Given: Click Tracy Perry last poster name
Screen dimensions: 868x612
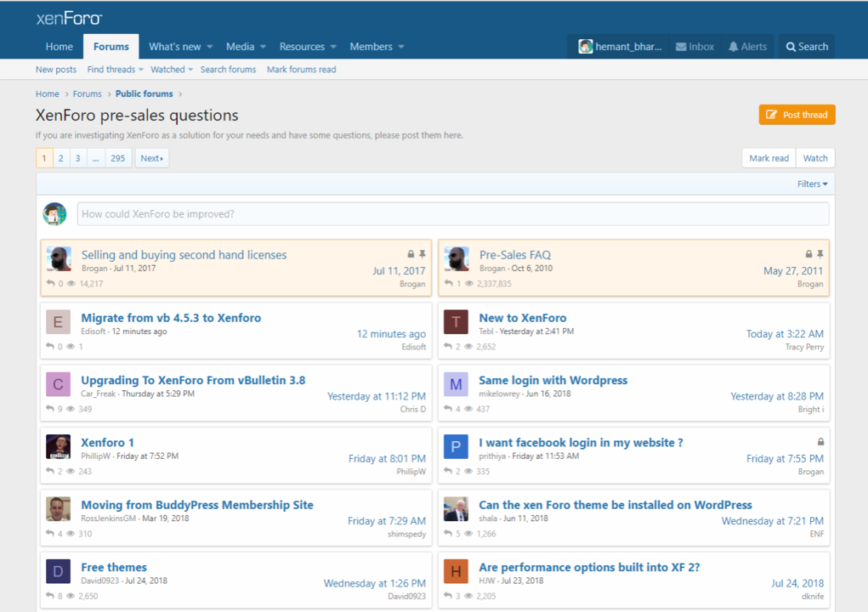Looking at the screenshot, I should (804, 347).
